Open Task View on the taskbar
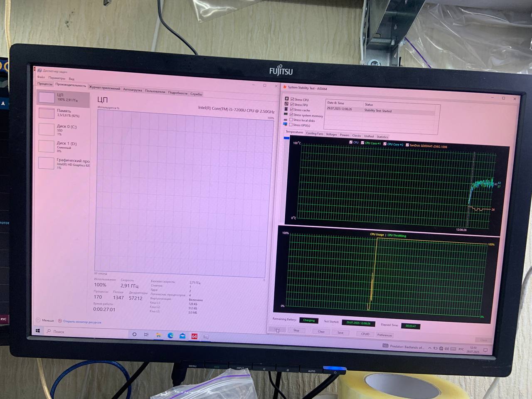Screen dimensions: 532x399 [x=146, y=335]
